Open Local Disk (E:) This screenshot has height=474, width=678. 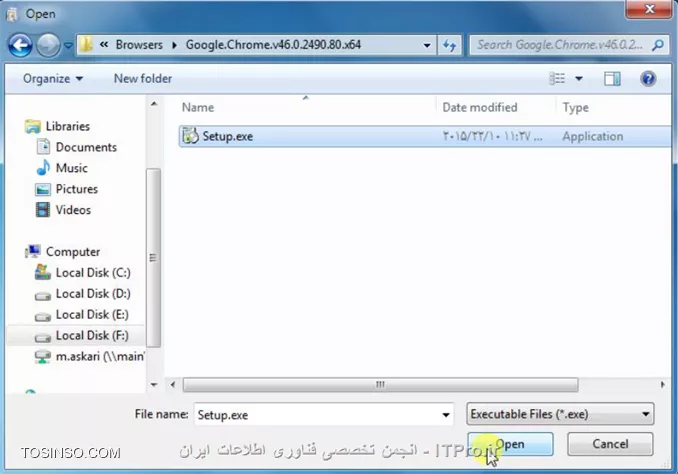pyautogui.click(x=92, y=315)
